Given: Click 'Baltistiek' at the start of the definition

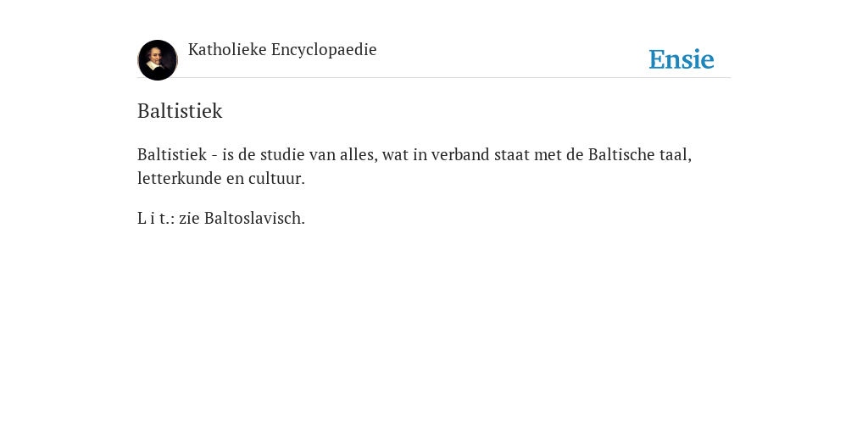Looking at the screenshot, I should click(172, 154).
